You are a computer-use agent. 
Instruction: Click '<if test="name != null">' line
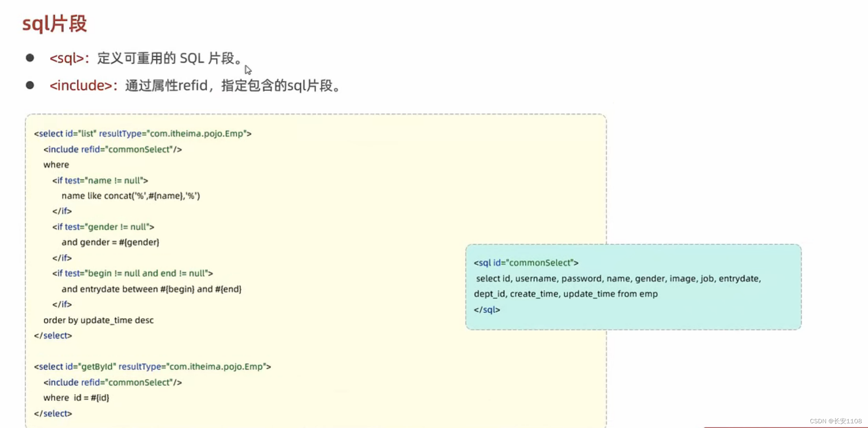click(100, 180)
